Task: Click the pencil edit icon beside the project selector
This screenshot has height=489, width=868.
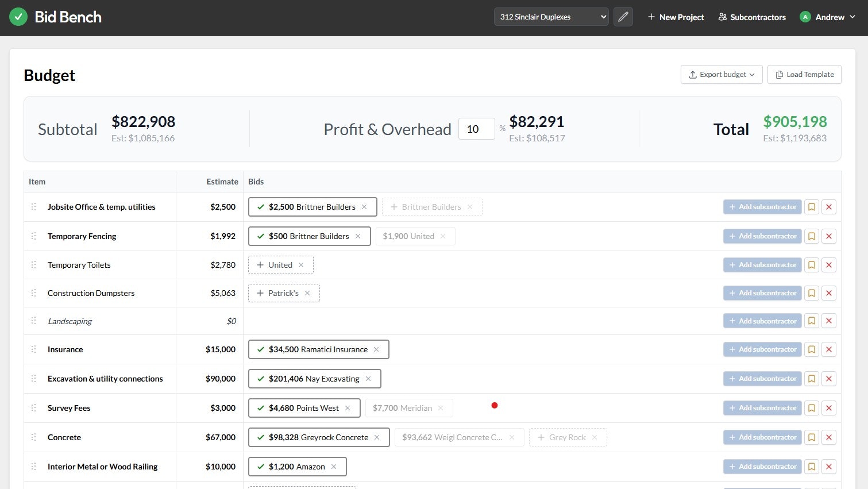Action: pos(623,17)
